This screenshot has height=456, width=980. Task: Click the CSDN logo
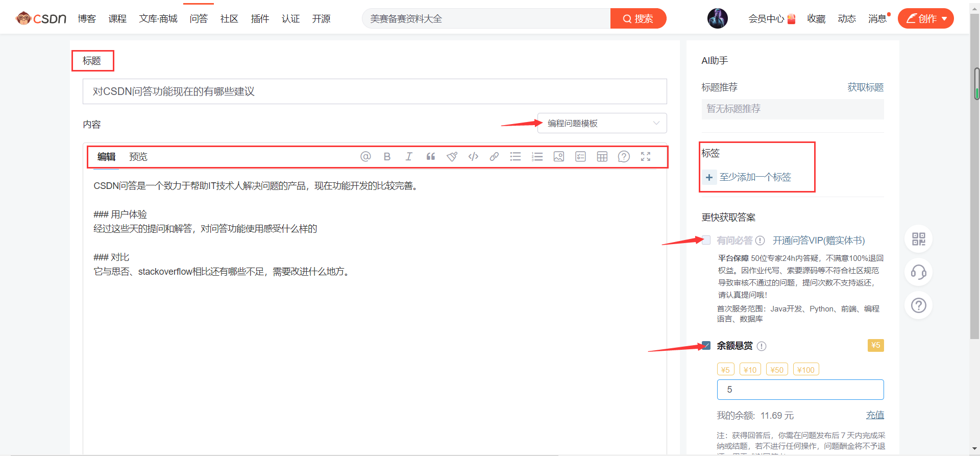(x=41, y=18)
